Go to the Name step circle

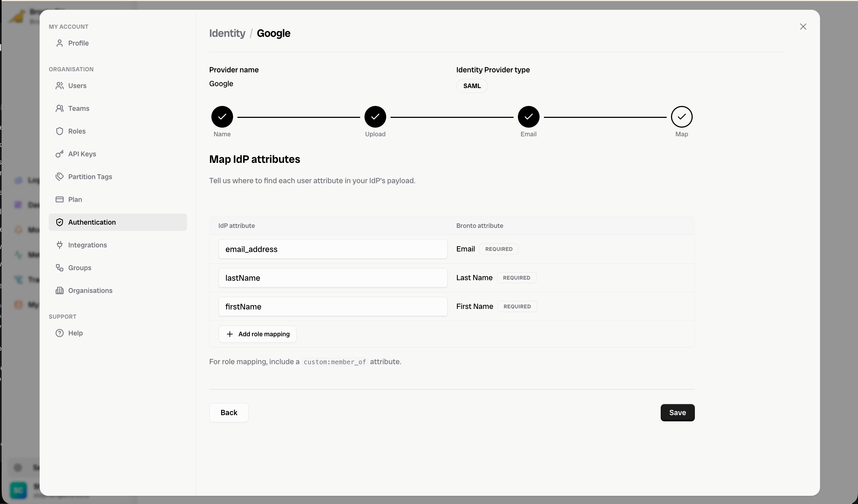[x=222, y=117]
